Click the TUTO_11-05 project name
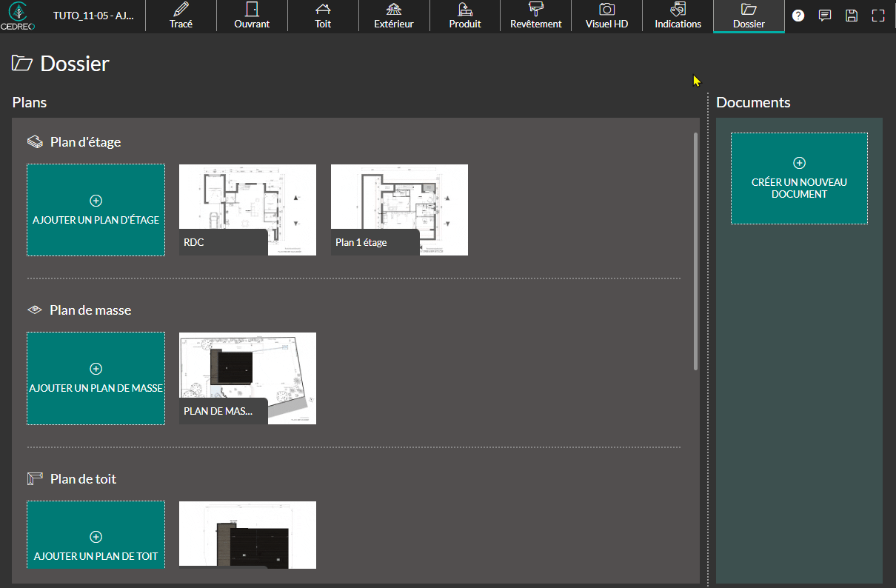This screenshot has height=588, width=896. tap(93, 16)
